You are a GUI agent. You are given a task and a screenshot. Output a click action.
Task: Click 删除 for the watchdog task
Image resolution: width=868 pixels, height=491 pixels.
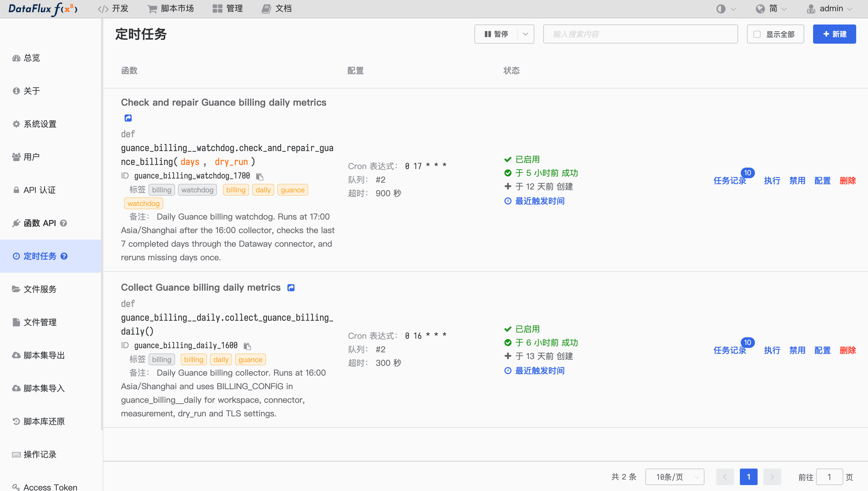(x=848, y=181)
